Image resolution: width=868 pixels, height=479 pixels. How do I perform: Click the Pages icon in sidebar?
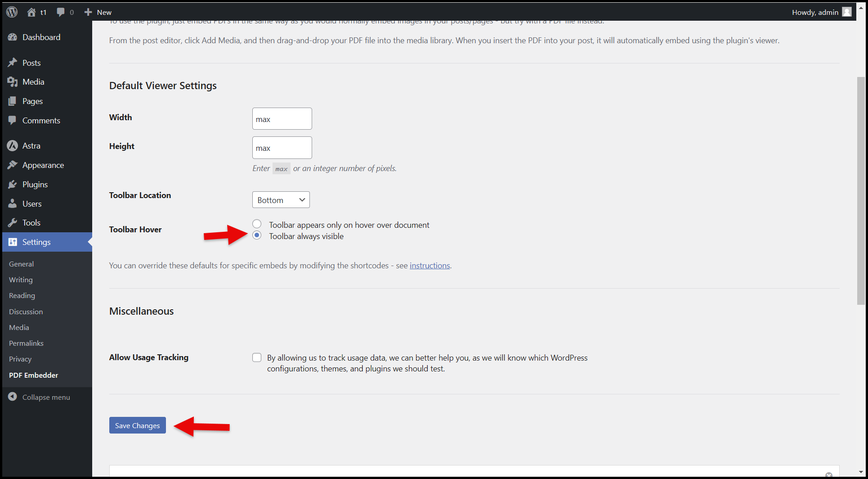pos(13,101)
